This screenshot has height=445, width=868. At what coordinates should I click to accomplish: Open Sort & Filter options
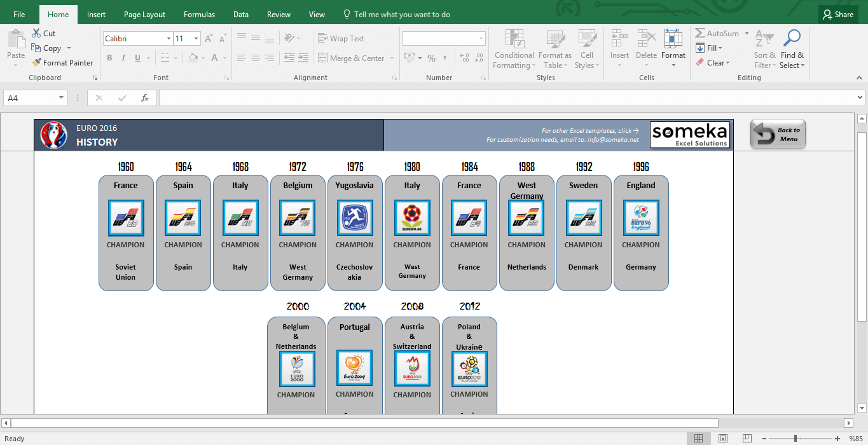tap(764, 49)
